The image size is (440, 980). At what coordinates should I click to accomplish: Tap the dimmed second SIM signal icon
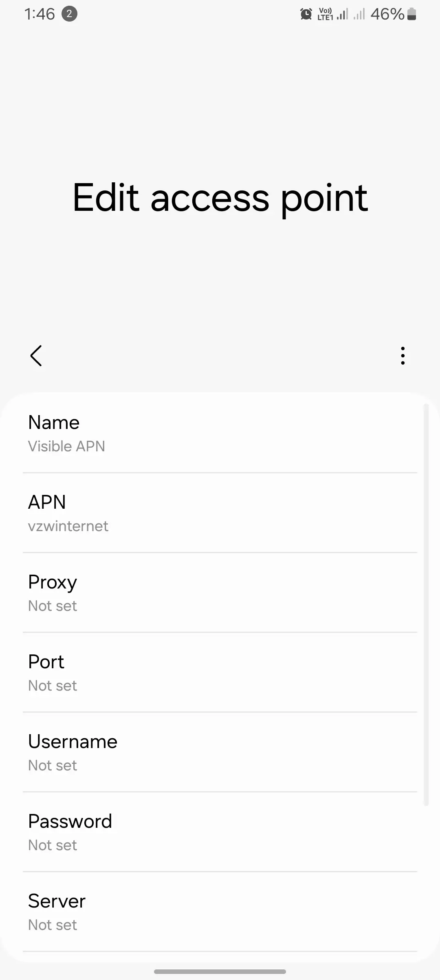click(x=359, y=15)
